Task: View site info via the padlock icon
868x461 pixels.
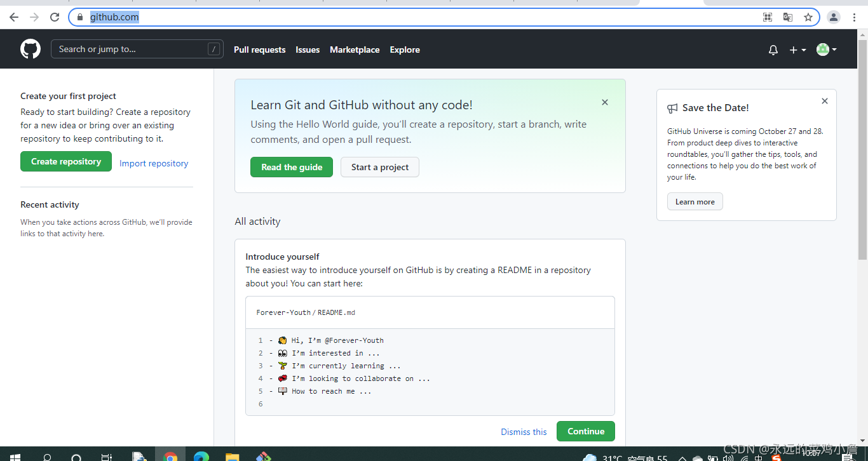Action: click(x=80, y=17)
